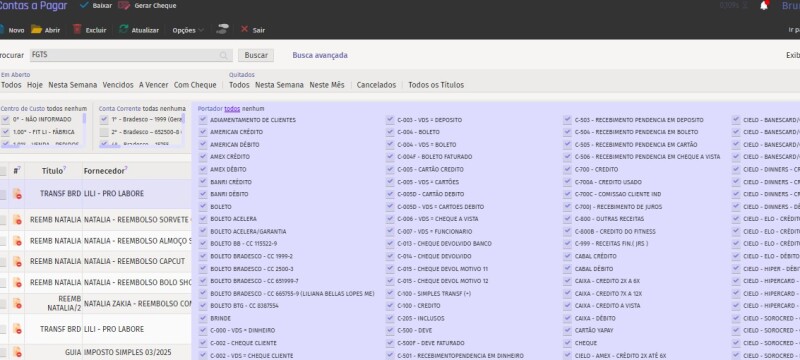Show Quitados Neste Mês filter
The height and width of the screenshot is (360, 800).
click(327, 85)
